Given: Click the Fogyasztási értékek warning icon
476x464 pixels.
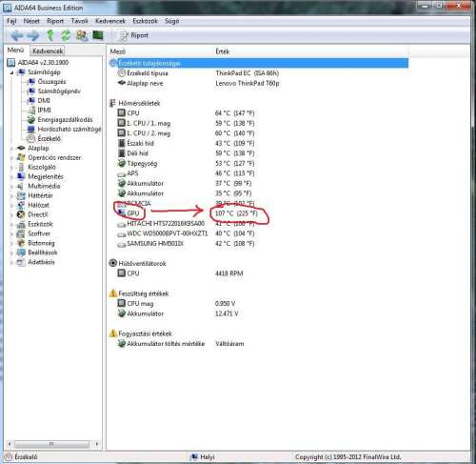Looking at the screenshot, I should (113, 333).
